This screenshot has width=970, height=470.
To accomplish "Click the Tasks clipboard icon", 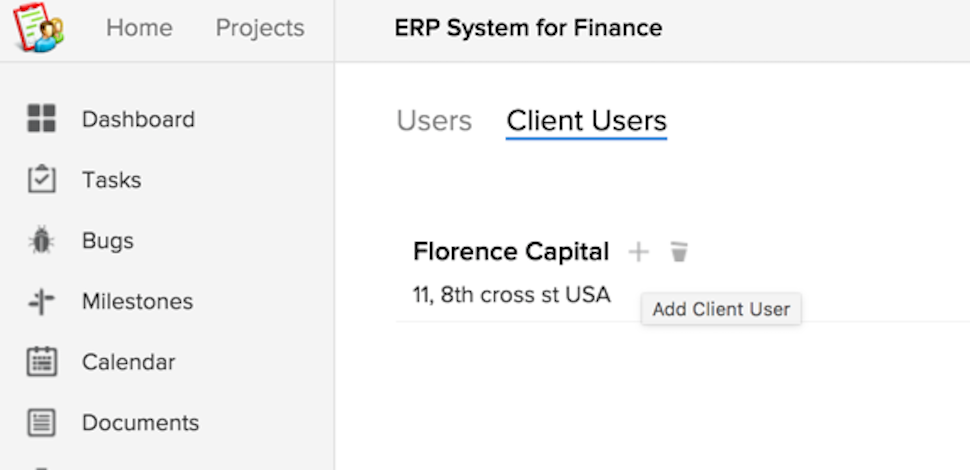I will [x=41, y=180].
